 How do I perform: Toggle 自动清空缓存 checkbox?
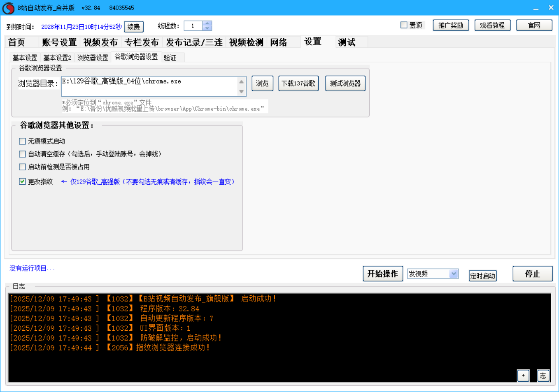coord(23,154)
